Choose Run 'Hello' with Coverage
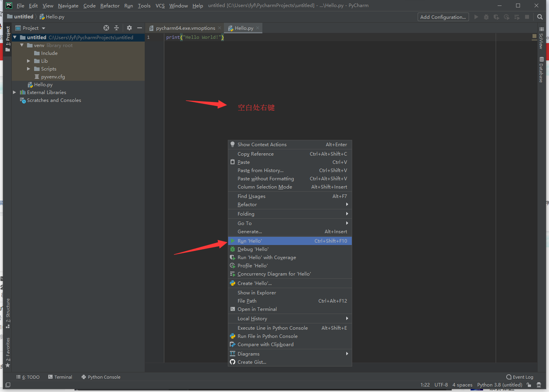 click(290, 257)
